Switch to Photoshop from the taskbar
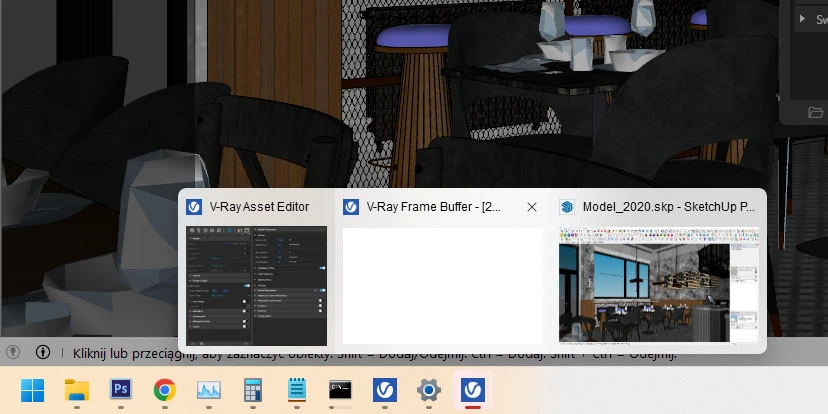828x414 pixels. 121,390
